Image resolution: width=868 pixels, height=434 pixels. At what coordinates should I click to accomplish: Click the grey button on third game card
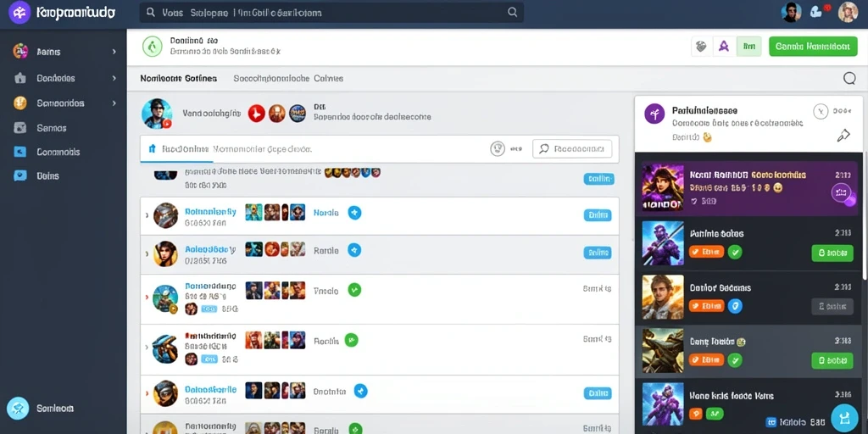[832, 306]
